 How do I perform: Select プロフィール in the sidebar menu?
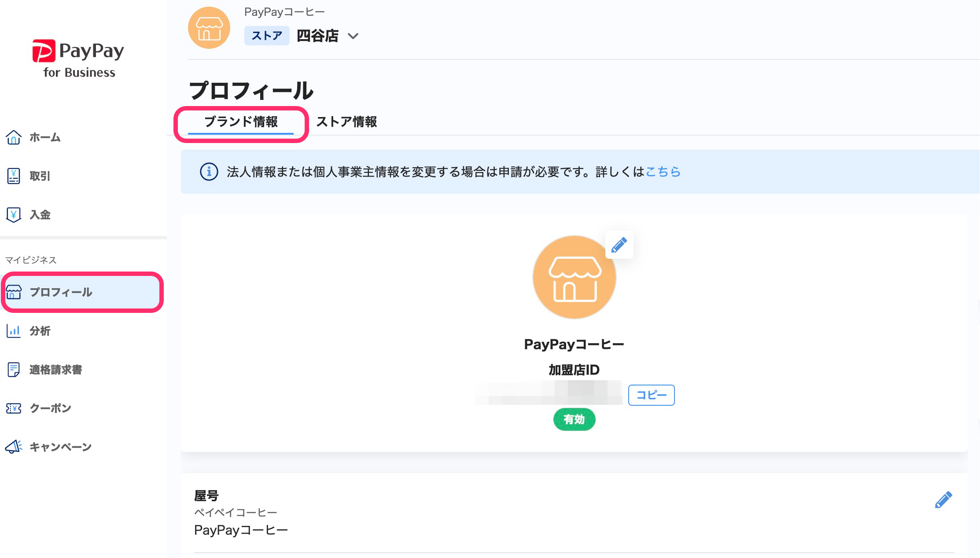coord(61,292)
